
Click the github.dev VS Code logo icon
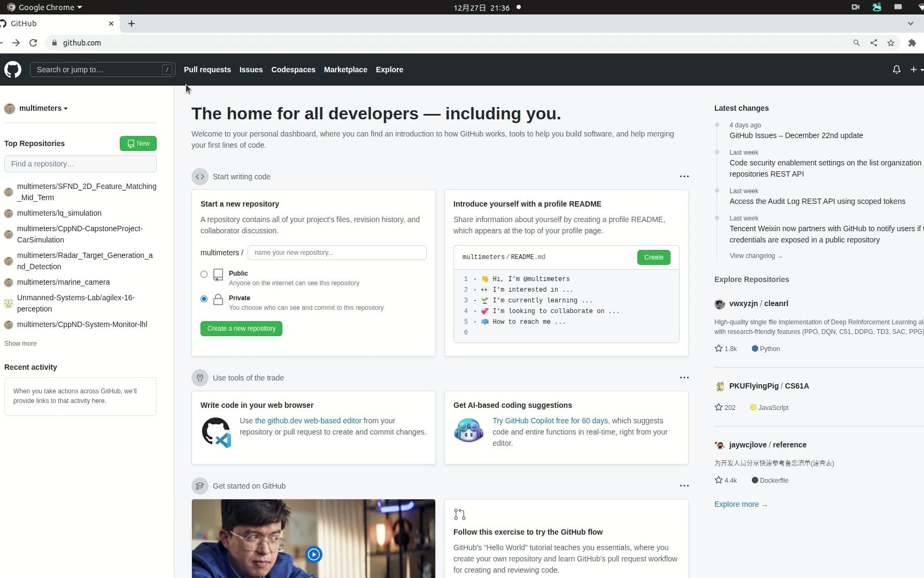[216, 432]
